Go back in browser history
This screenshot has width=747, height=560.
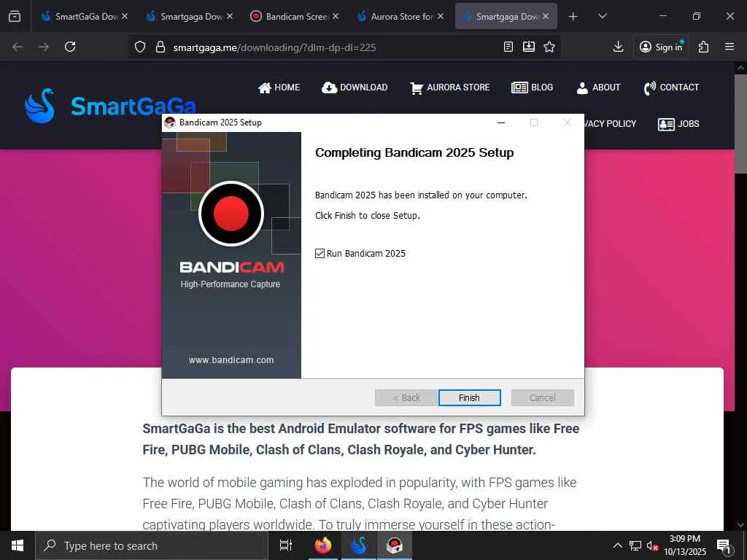coord(18,47)
